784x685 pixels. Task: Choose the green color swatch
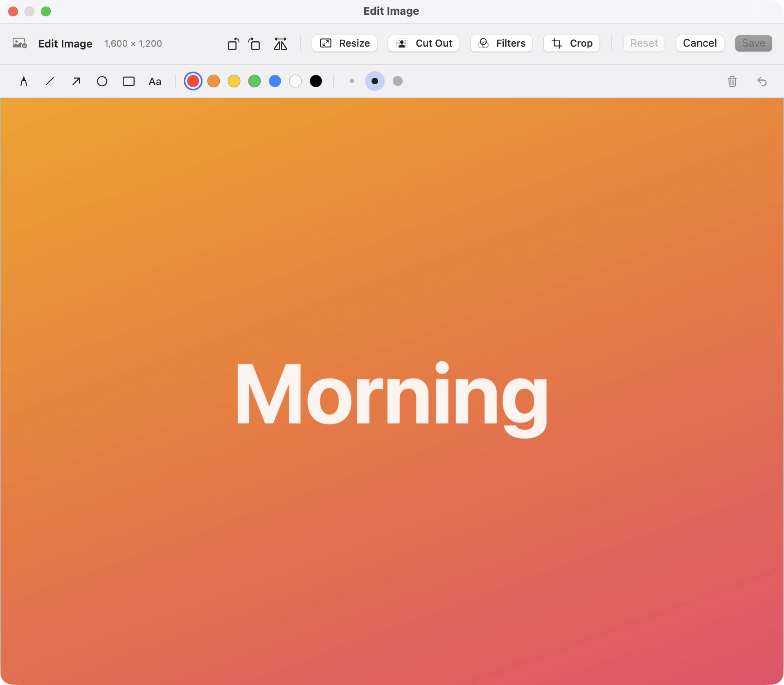[x=255, y=81]
